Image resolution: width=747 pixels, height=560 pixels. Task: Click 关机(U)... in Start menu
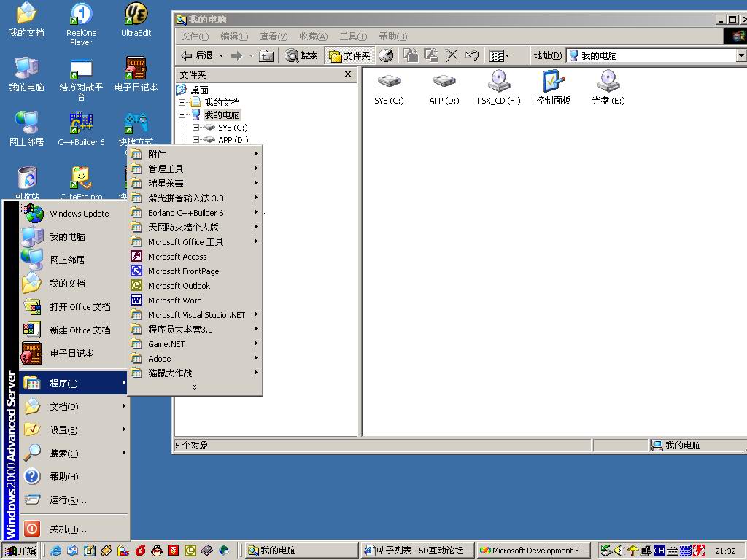tap(74, 529)
